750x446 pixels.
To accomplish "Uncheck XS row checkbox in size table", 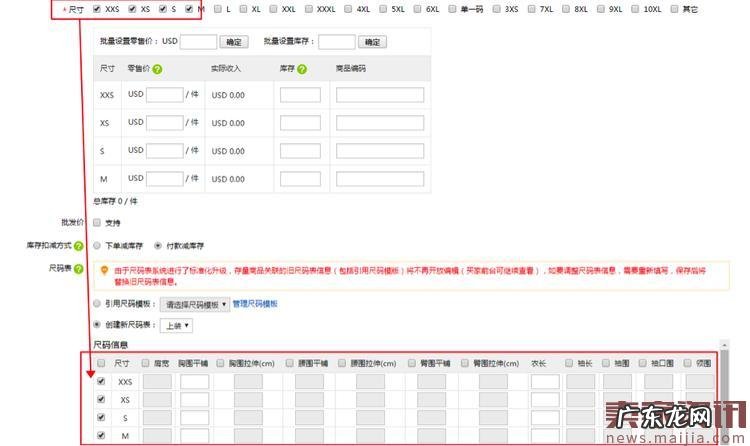I will pyautogui.click(x=101, y=399).
